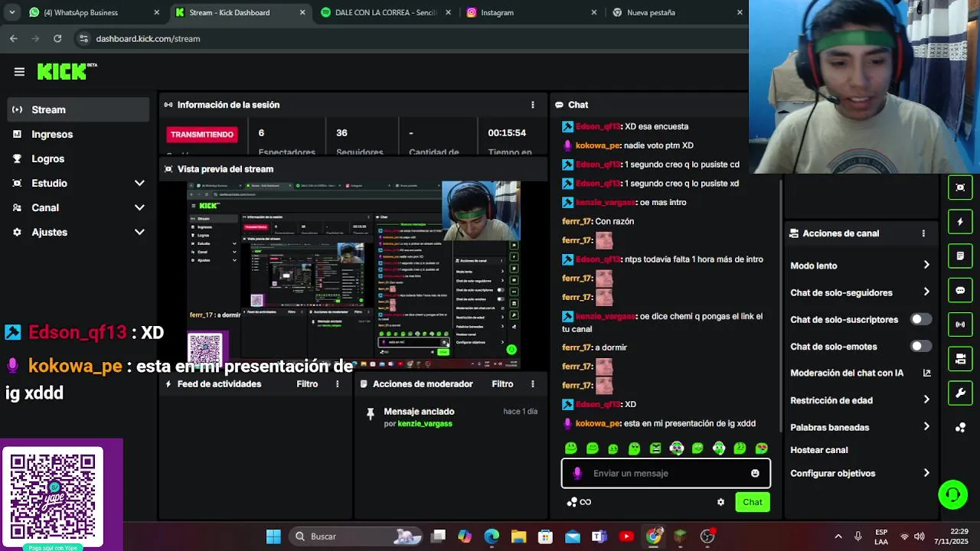The width and height of the screenshot is (980, 551).
Task: Open the green headset support button
Action: coord(953,494)
